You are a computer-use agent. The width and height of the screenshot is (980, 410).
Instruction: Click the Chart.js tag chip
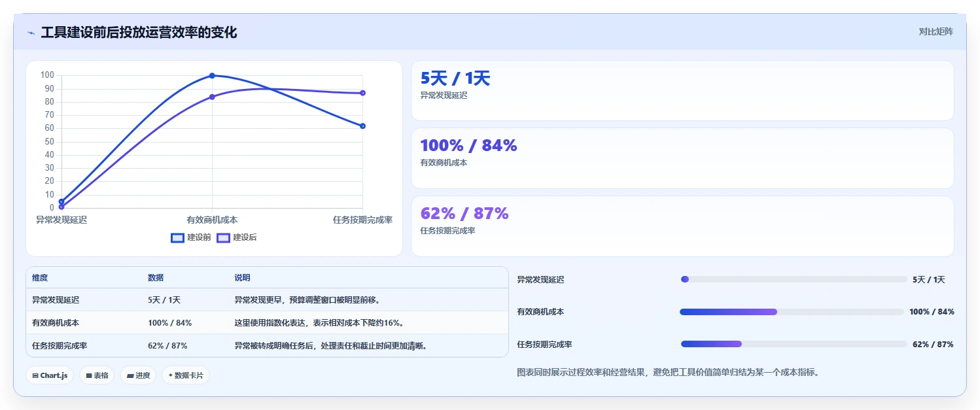pyautogui.click(x=50, y=375)
